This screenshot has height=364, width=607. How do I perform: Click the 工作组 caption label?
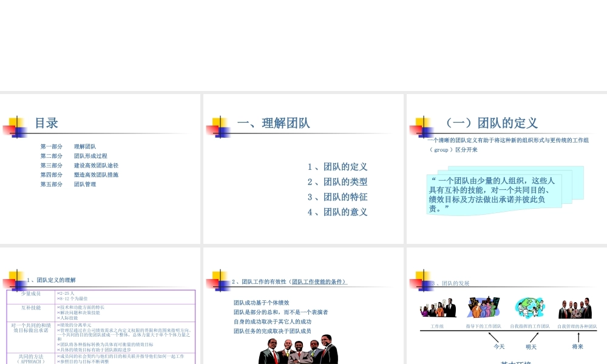[437, 326]
